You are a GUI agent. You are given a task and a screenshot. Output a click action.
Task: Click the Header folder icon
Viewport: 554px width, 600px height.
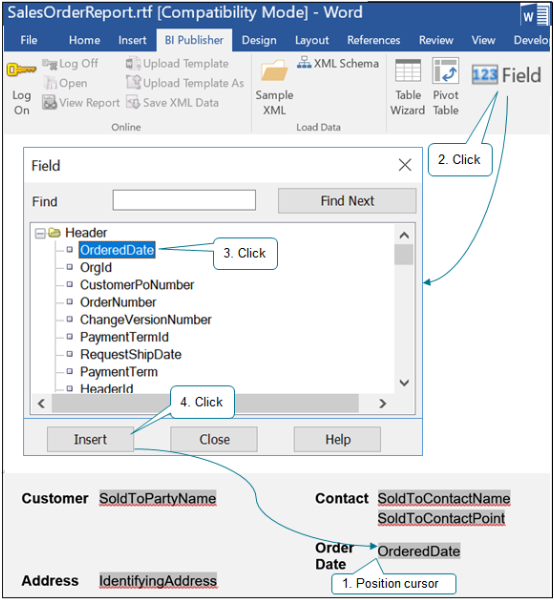tap(54, 232)
